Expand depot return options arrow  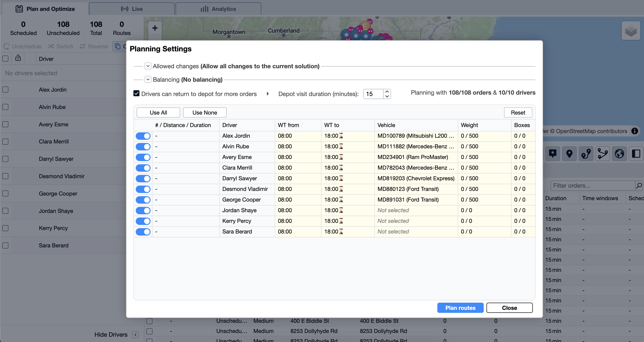tap(268, 94)
